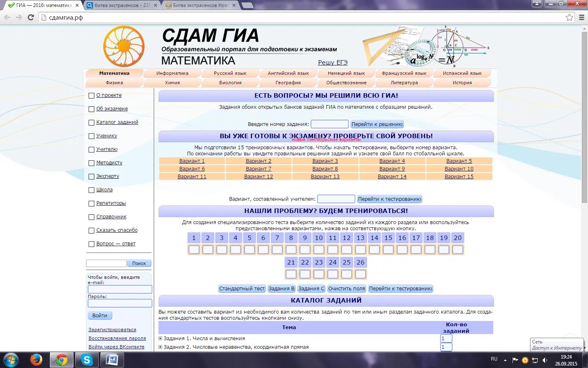This screenshot has height=368, width=588.
Task: Open the Информатика subject tab
Action: 172,73
